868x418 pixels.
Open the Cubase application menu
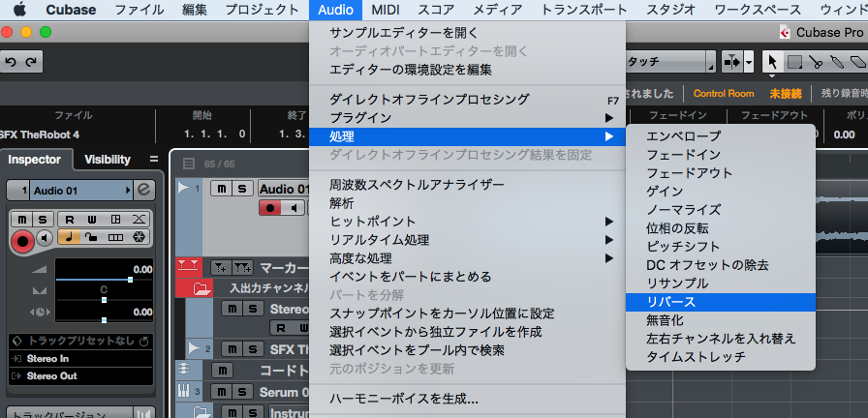click(71, 10)
